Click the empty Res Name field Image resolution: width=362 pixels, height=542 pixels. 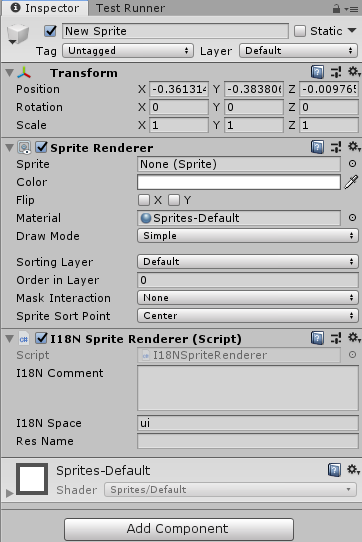[248, 441]
